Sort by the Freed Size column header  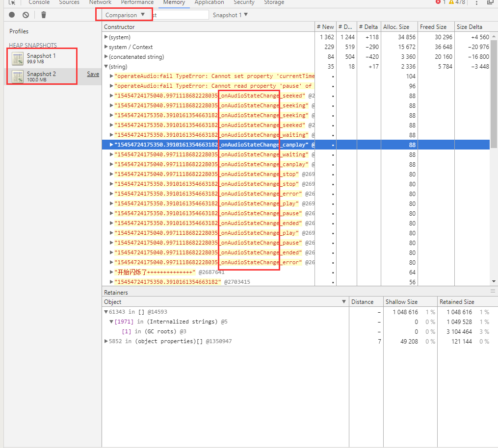436,27
